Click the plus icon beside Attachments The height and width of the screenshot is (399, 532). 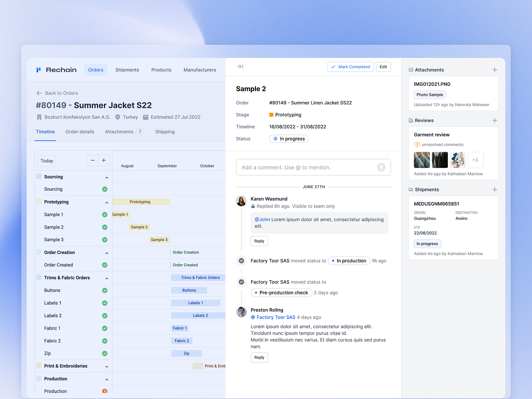coord(495,70)
